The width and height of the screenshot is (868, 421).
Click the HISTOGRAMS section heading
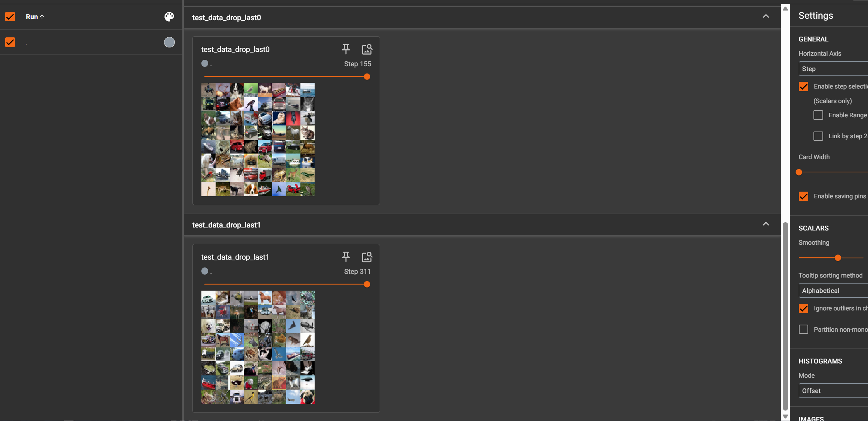click(820, 361)
